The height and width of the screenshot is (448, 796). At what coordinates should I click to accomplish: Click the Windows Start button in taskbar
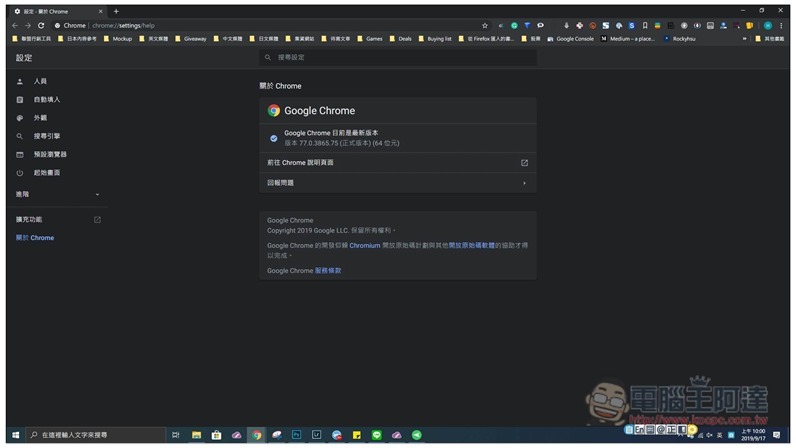coord(16,435)
